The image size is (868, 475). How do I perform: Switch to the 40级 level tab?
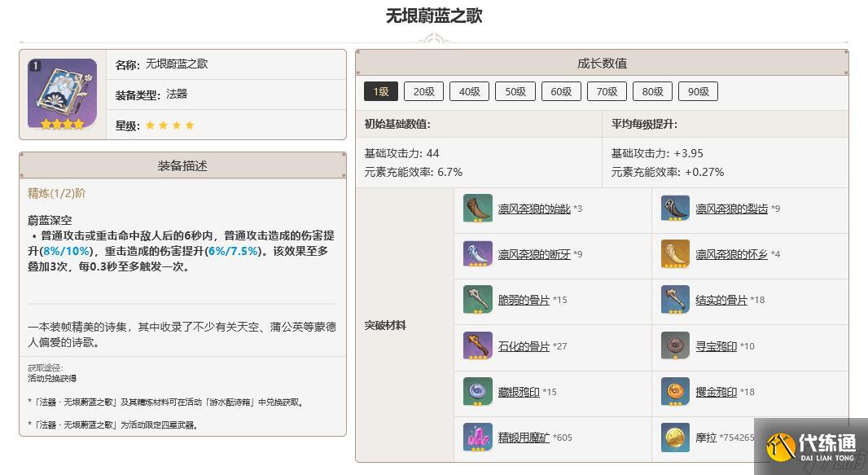point(470,91)
